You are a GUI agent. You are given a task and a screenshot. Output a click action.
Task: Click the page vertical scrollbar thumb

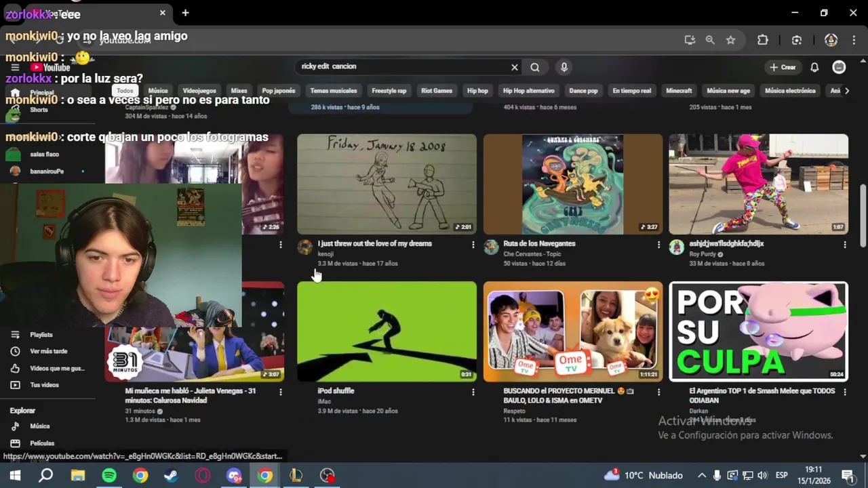(863, 216)
